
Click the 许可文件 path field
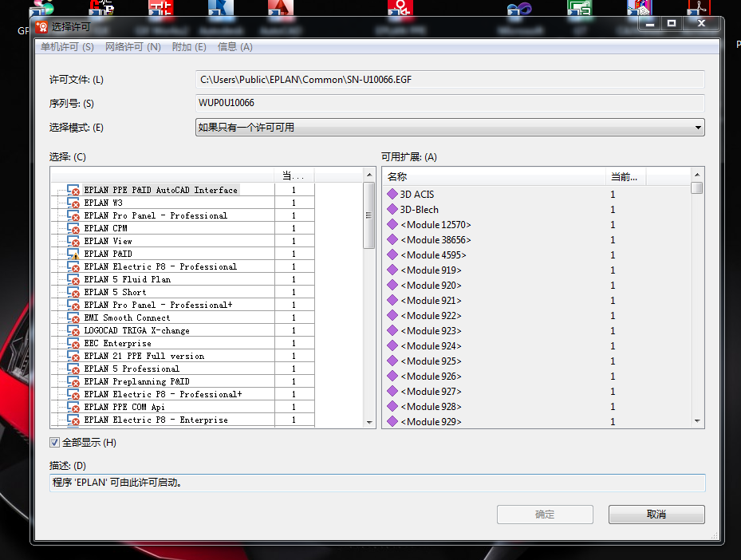450,80
